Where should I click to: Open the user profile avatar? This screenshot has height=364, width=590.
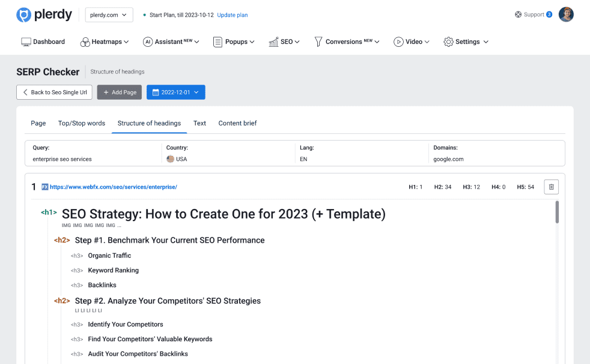pos(566,15)
